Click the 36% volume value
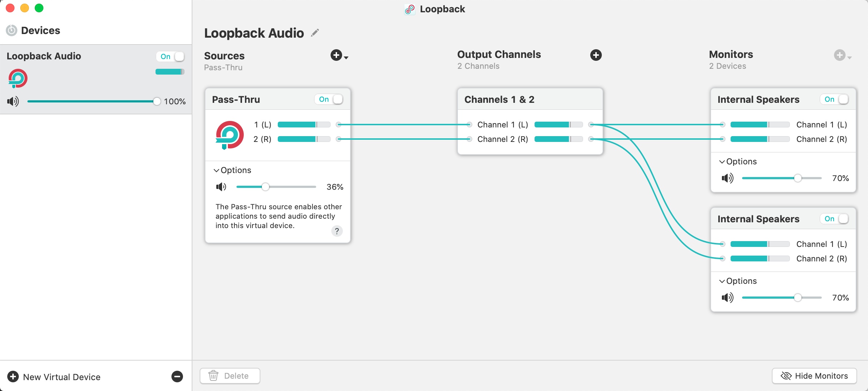This screenshot has width=868, height=391. tap(335, 187)
